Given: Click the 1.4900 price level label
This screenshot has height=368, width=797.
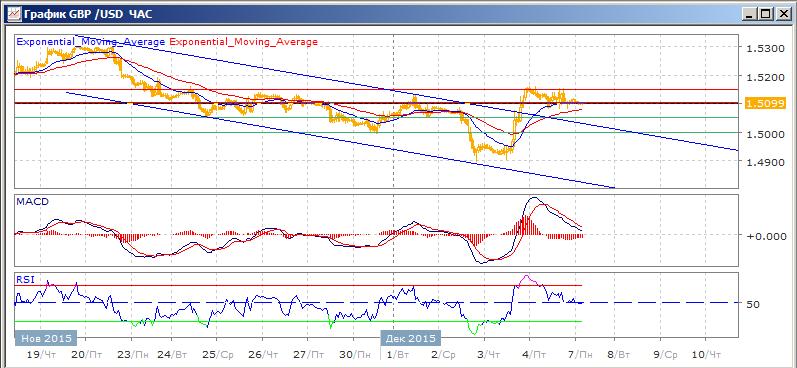Looking at the screenshot, I should click(765, 162).
